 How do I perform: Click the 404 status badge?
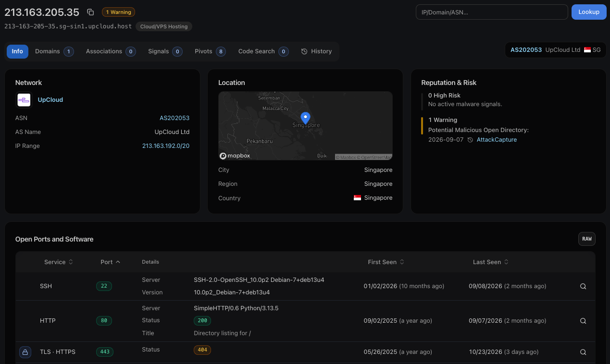(202, 350)
